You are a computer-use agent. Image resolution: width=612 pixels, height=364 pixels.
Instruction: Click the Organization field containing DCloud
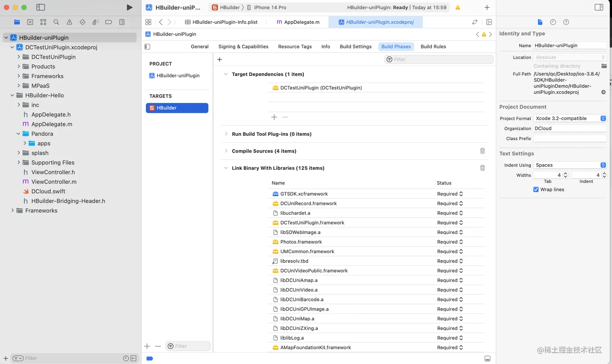coord(570,129)
